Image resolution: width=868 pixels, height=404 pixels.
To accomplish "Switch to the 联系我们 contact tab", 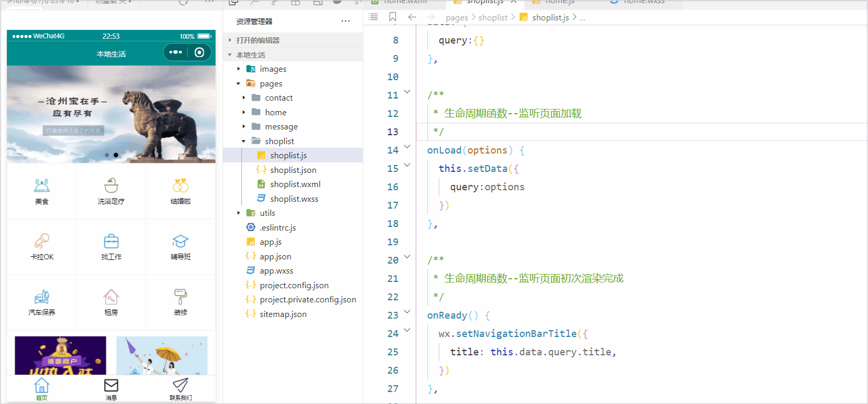I will coord(181,389).
